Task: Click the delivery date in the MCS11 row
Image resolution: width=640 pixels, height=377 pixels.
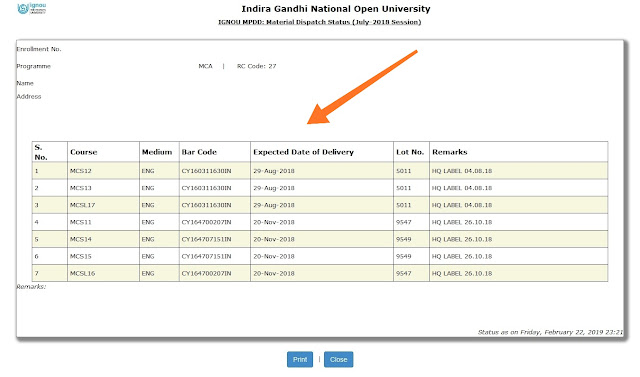Action: pyautogui.click(x=273, y=222)
